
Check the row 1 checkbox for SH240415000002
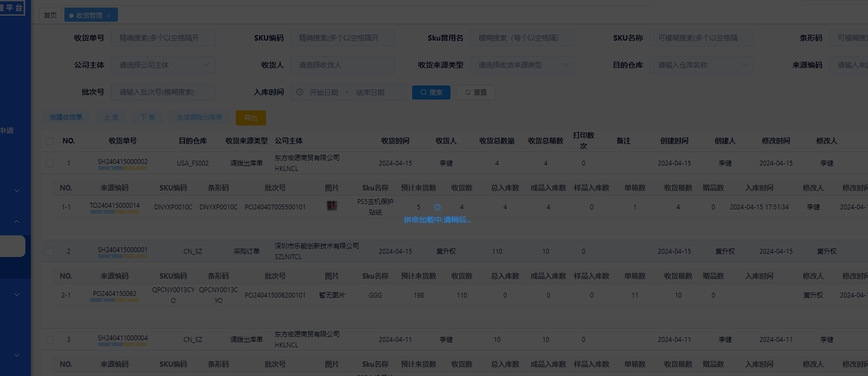(x=50, y=163)
